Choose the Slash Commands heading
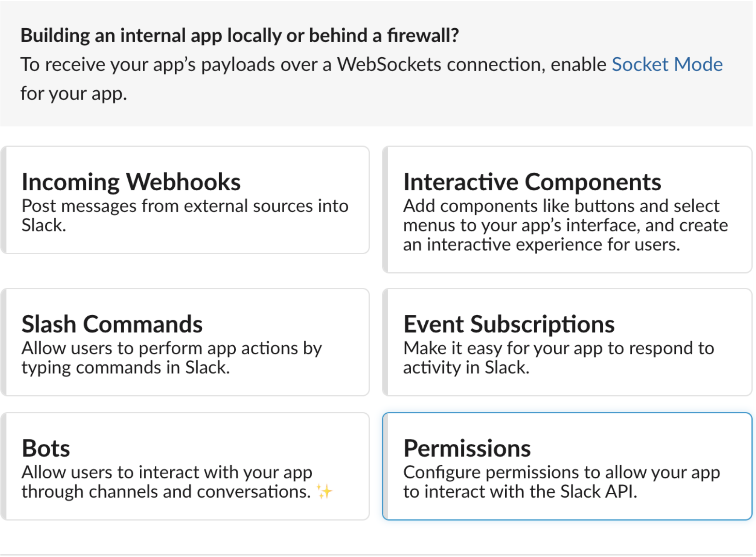The image size is (756, 557). (112, 324)
